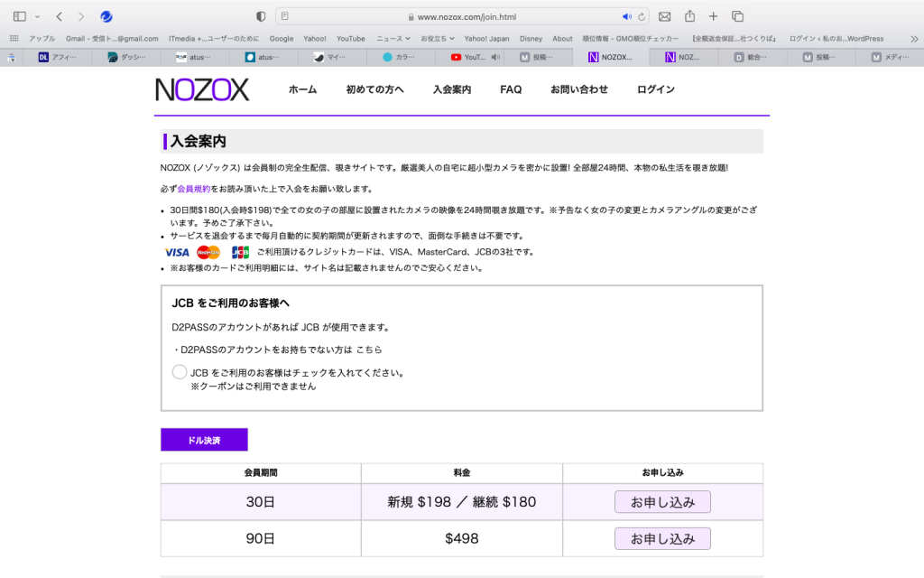Image resolution: width=924 pixels, height=578 pixels.
Task: Switch to the メディ… tab
Action: (891, 57)
